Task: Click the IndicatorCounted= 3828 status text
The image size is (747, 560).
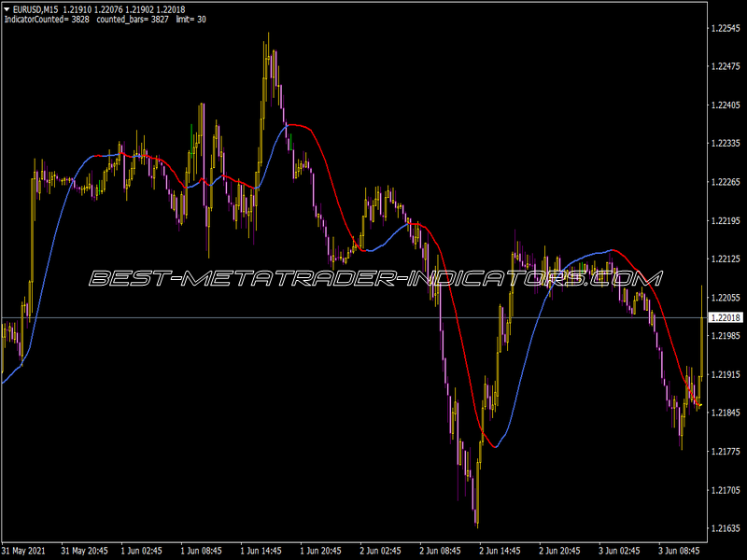Action: coord(47,20)
